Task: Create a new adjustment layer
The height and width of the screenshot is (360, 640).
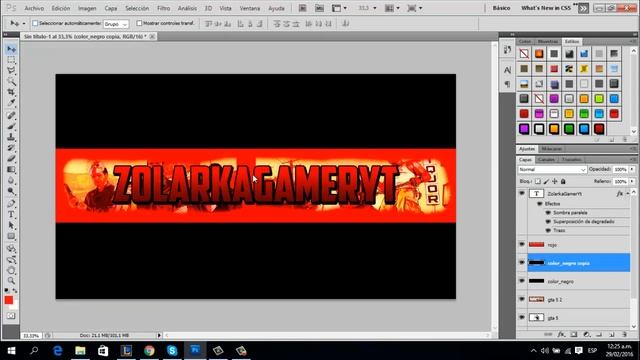Action: tap(587, 335)
